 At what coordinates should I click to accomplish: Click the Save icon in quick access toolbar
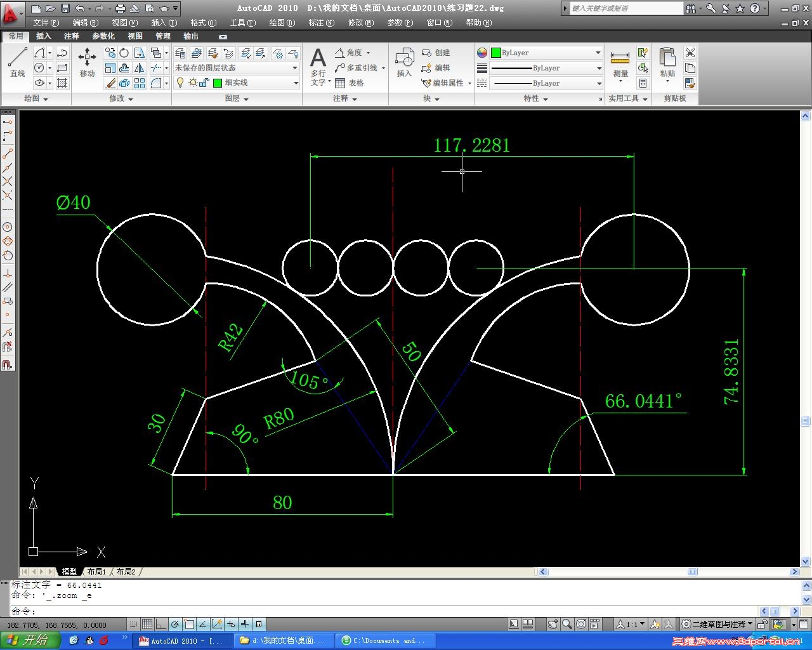tap(65, 8)
